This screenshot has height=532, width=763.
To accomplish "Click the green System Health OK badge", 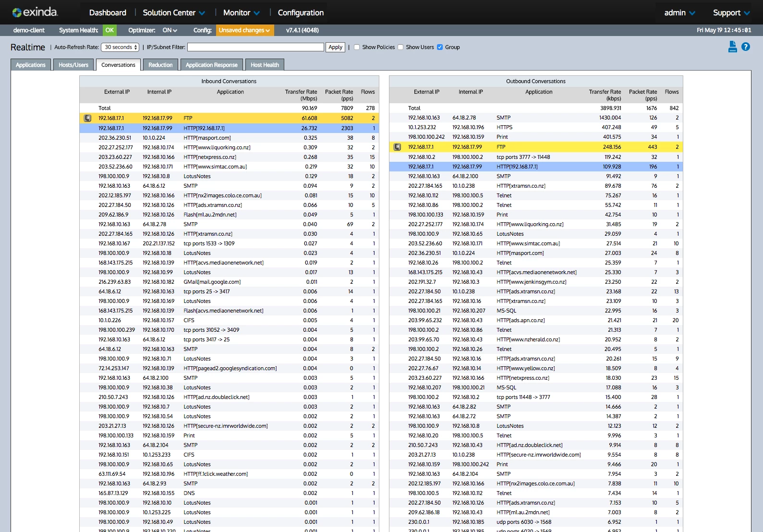I will 109,30.
